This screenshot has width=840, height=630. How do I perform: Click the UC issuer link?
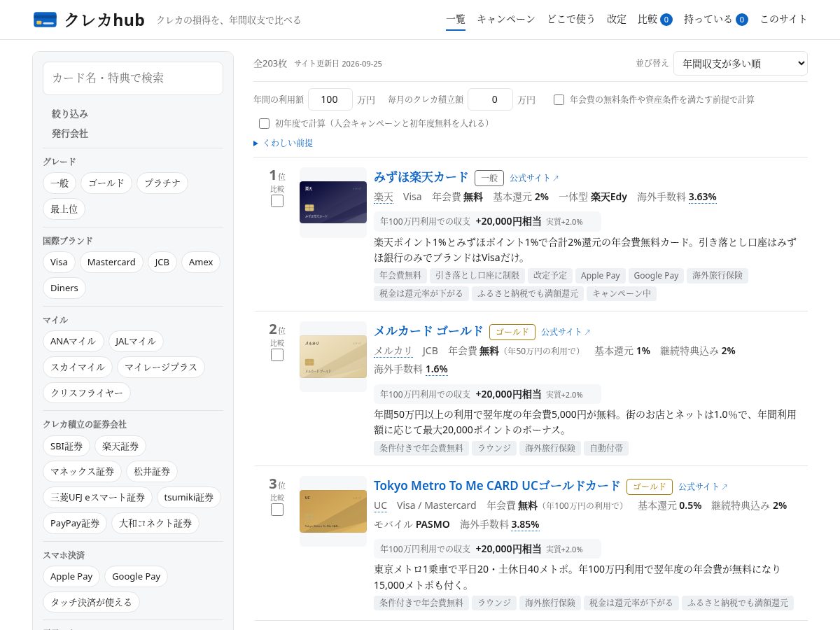380,505
